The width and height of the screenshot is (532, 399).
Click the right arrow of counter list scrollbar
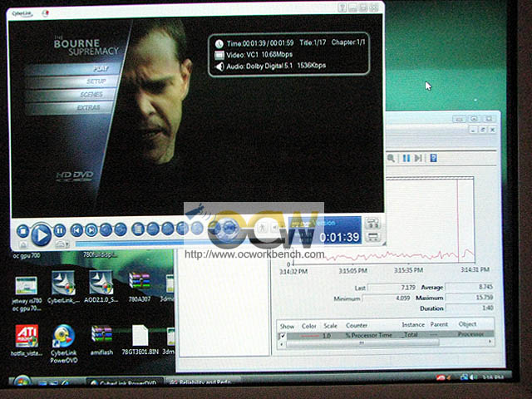point(490,342)
